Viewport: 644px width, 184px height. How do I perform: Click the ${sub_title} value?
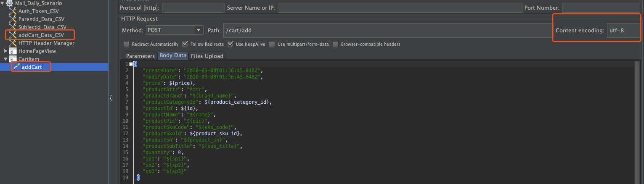220,146
